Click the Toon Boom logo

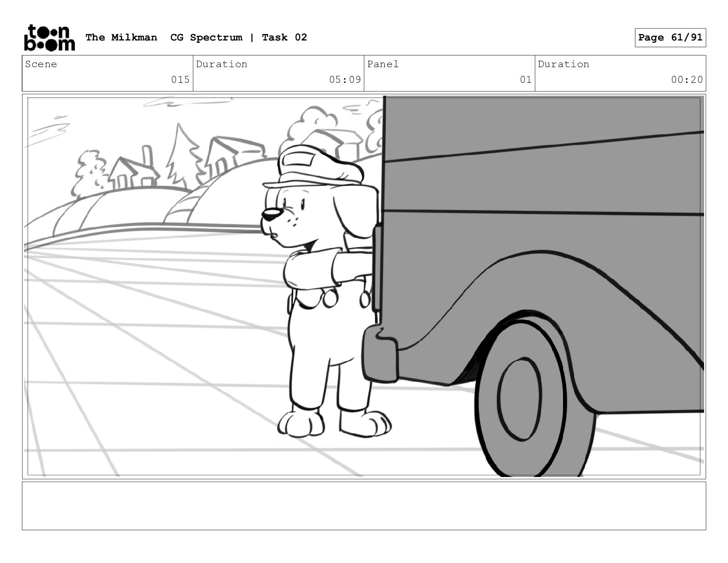click(x=49, y=38)
